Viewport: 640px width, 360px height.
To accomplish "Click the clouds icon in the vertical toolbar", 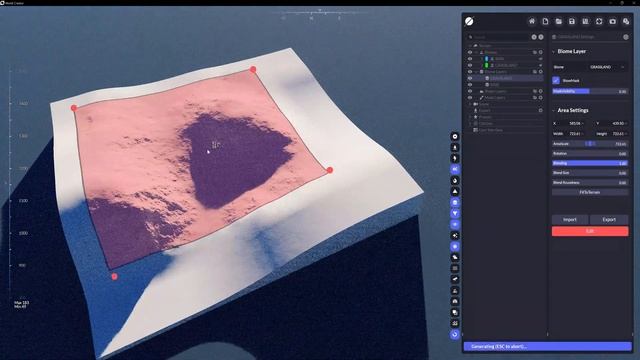I will click(455, 258).
